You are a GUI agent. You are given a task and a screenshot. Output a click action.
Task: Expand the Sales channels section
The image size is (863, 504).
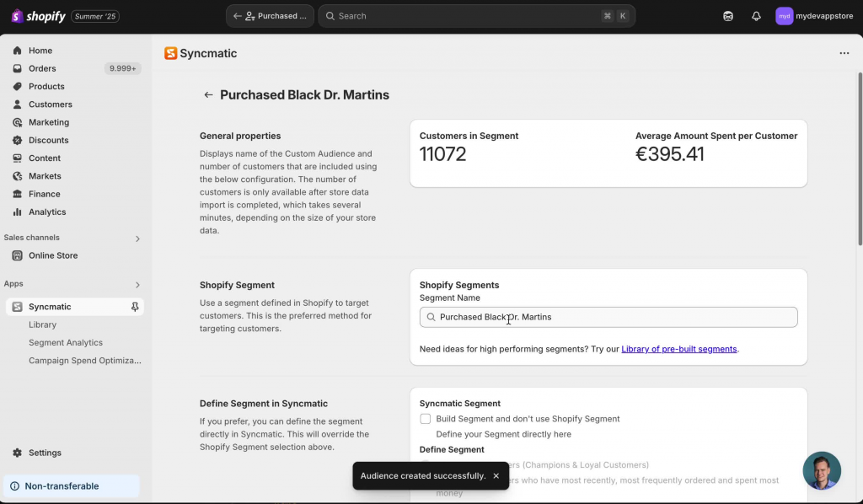coord(137,239)
